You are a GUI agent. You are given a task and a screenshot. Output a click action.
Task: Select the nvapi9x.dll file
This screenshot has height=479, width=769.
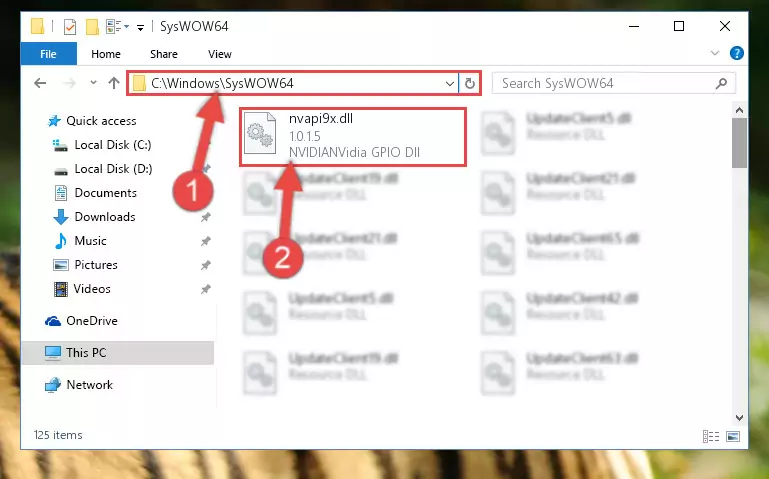(x=353, y=137)
